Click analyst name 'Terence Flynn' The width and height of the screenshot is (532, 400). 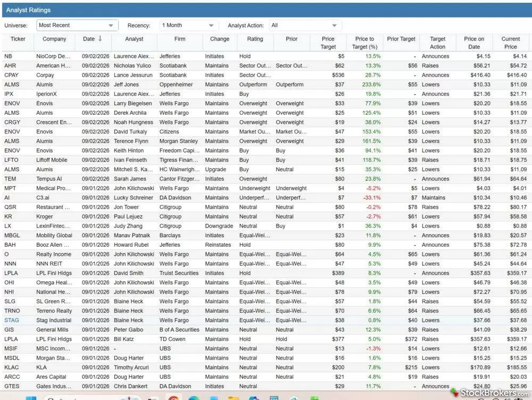point(131,141)
